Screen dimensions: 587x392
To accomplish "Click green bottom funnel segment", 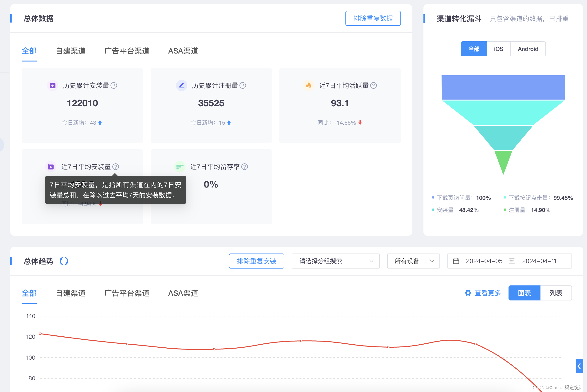I will pyautogui.click(x=503, y=161).
